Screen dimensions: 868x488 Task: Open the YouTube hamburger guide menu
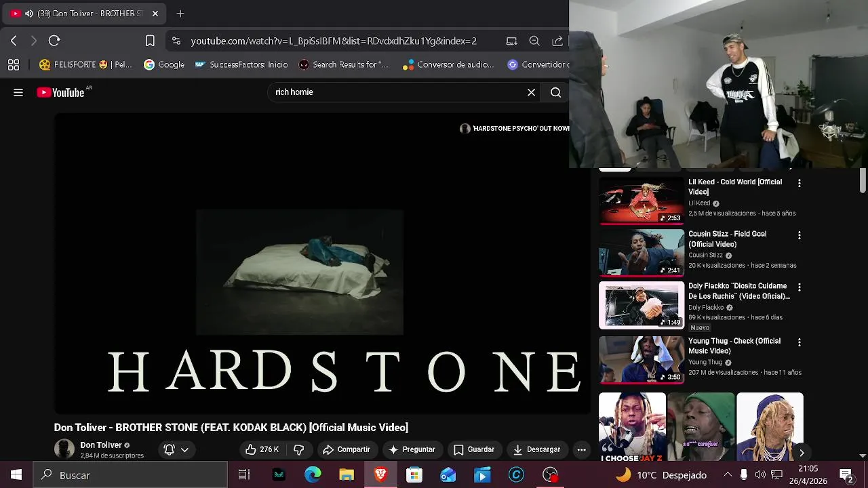[x=18, y=92]
